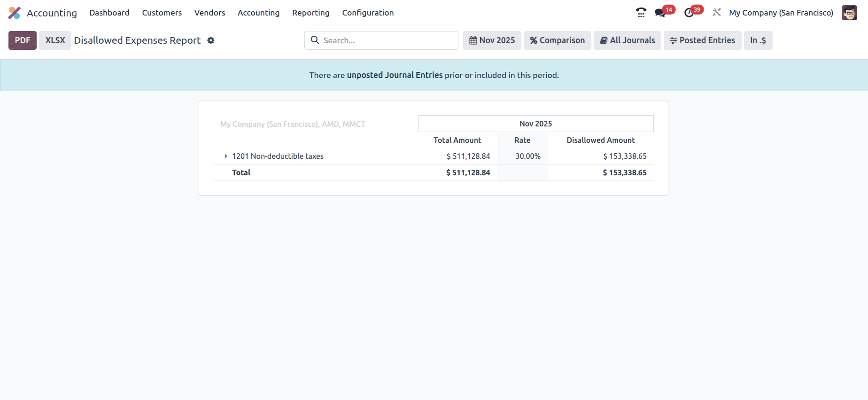Open the Accounting menu in the navbar
This screenshot has width=868, height=400.
258,13
